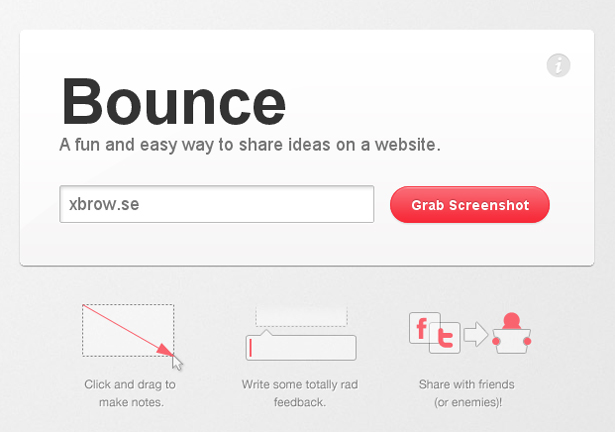Click the right-pointing share arrow icon
The image size is (615, 432).
click(476, 334)
